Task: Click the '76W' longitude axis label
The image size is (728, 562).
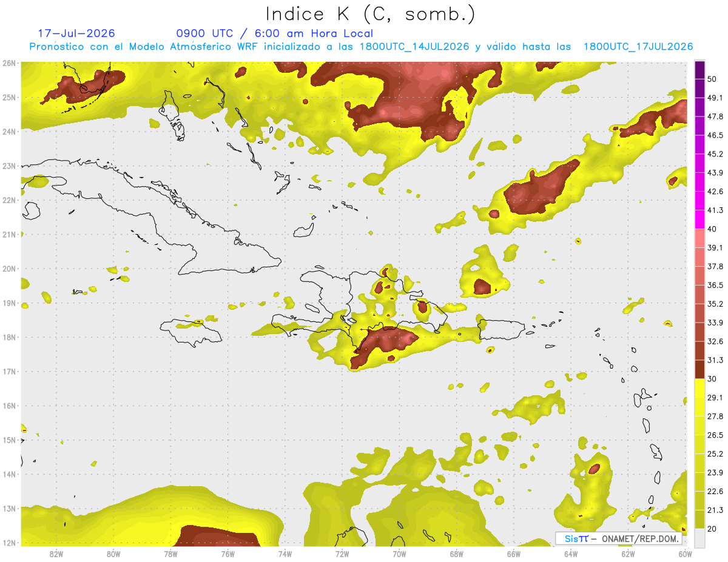Action: [228, 554]
